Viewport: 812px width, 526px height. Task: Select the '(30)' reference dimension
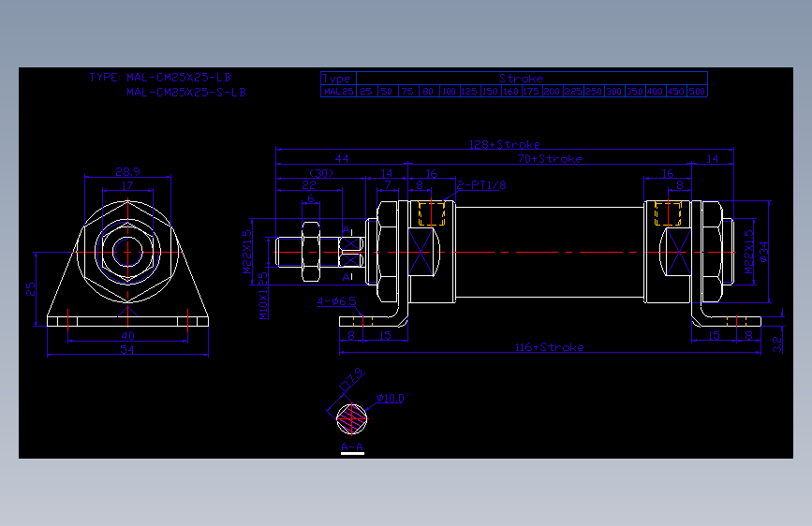click(321, 173)
